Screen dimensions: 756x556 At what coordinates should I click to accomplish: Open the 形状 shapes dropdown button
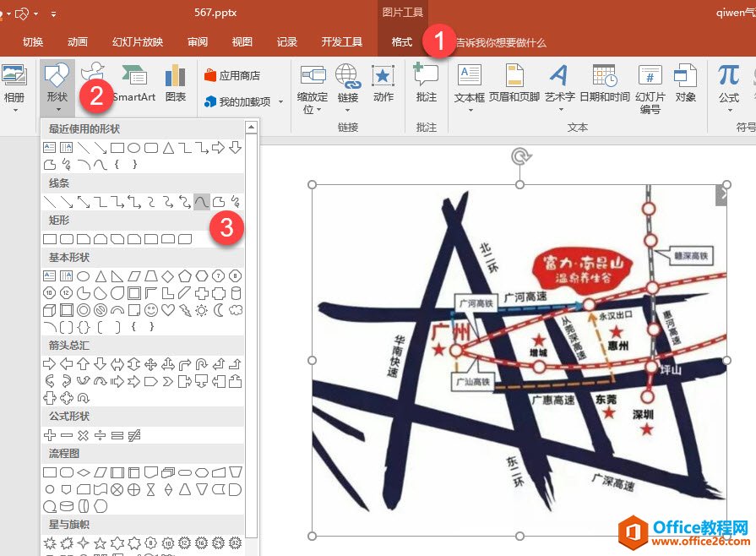57,88
